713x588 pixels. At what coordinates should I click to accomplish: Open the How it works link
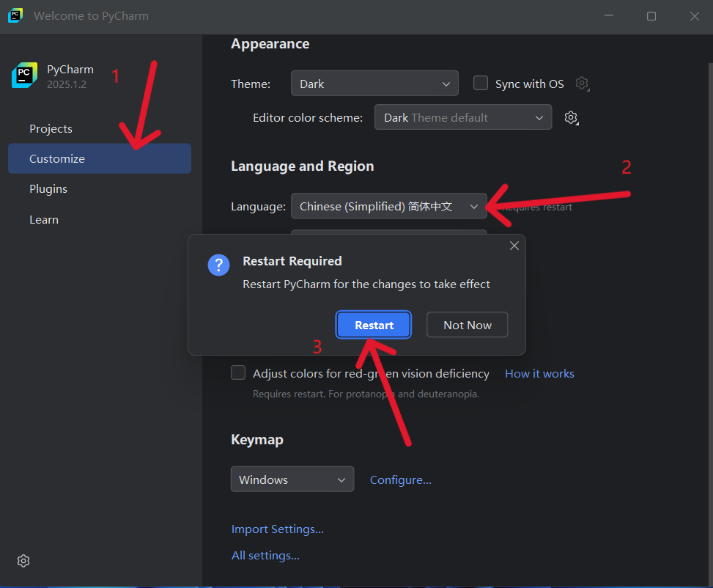[539, 374]
